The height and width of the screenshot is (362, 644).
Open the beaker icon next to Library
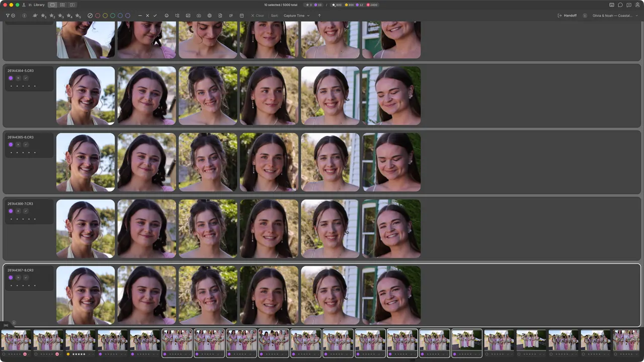[24, 5]
